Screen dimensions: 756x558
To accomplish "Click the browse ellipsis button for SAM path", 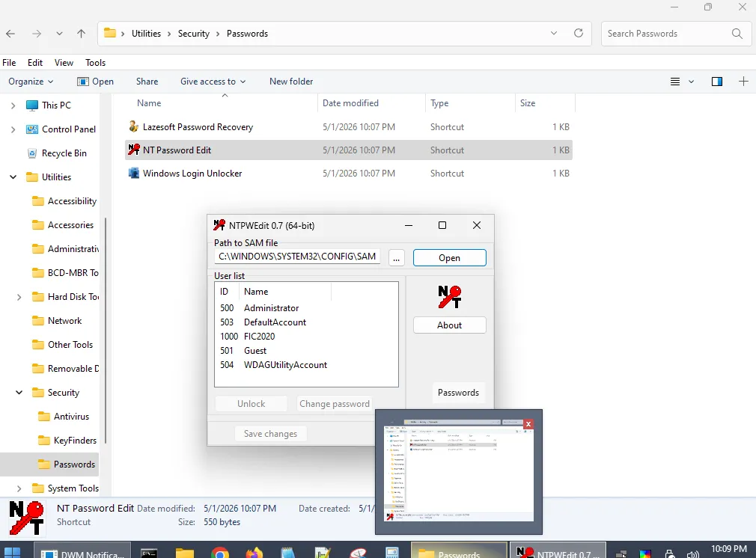I will click(396, 258).
